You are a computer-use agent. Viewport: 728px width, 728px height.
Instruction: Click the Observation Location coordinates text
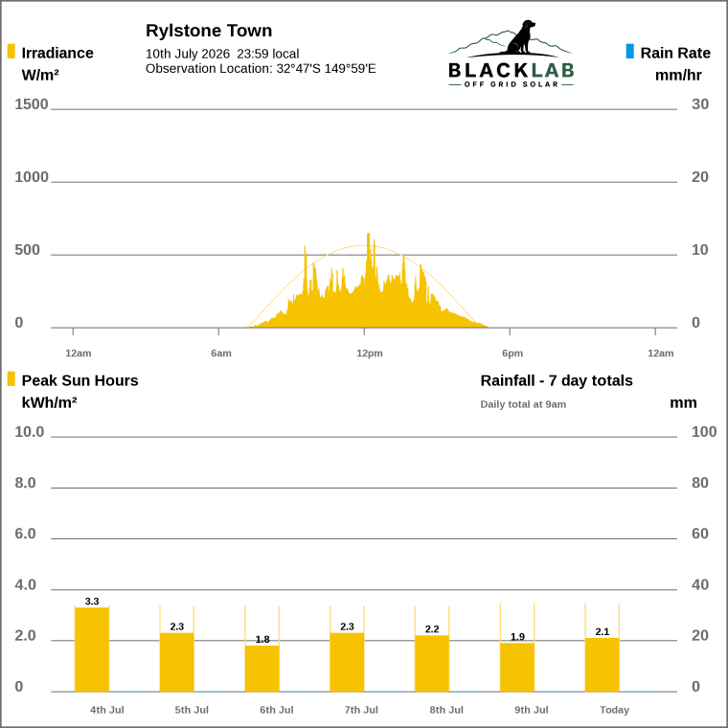click(261, 69)
